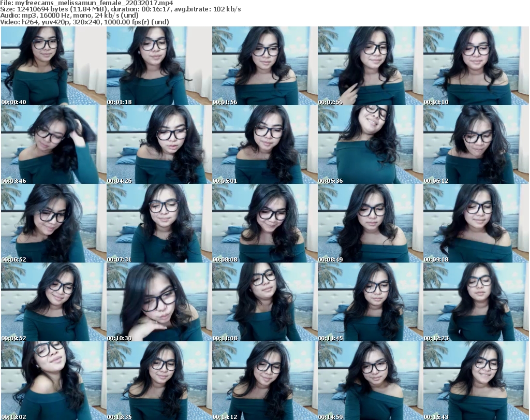Click the thumbnail stamped 00:00:40
The image size is (530, 420).
pyautogui.click(x=54, y=66)
